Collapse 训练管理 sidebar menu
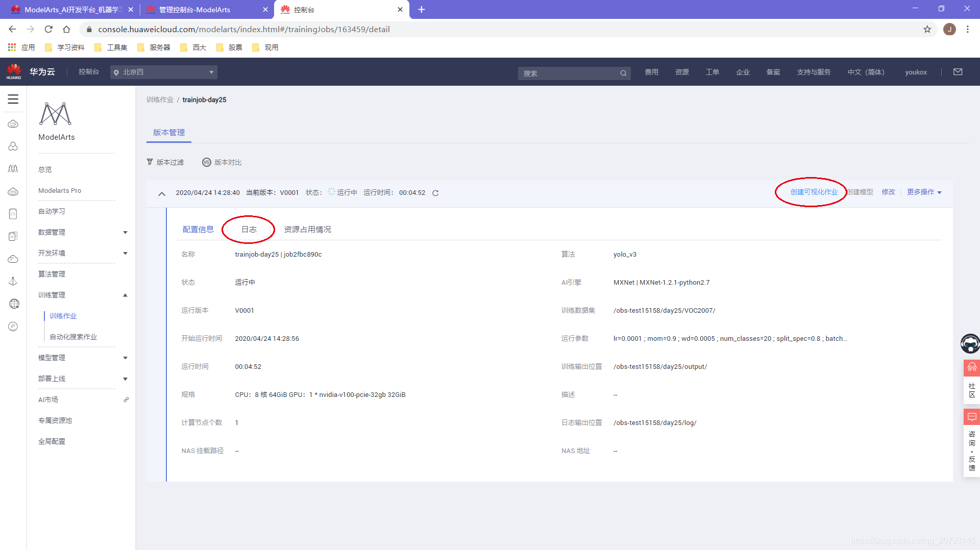Screen dimensions: 980x550 click(125, 295)
